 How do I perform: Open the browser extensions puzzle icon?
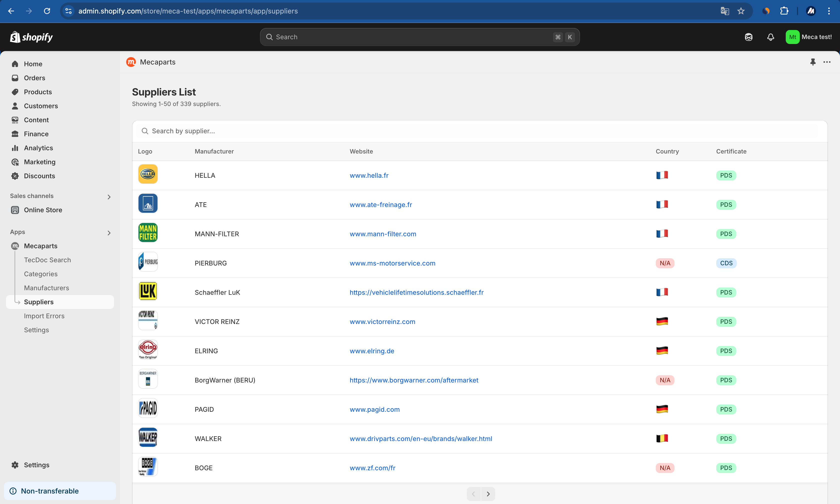784,11
